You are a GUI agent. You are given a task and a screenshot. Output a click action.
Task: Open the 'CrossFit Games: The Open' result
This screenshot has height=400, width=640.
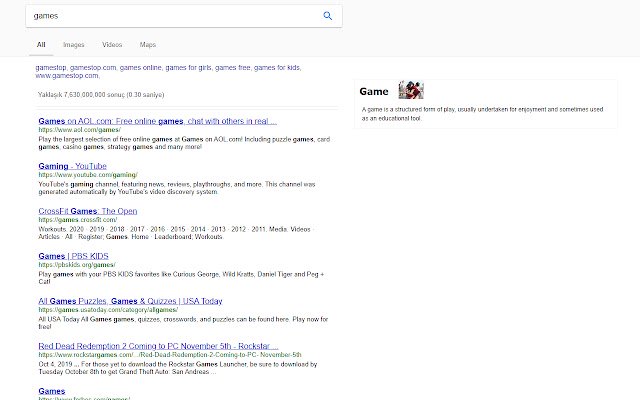point(88,211)
